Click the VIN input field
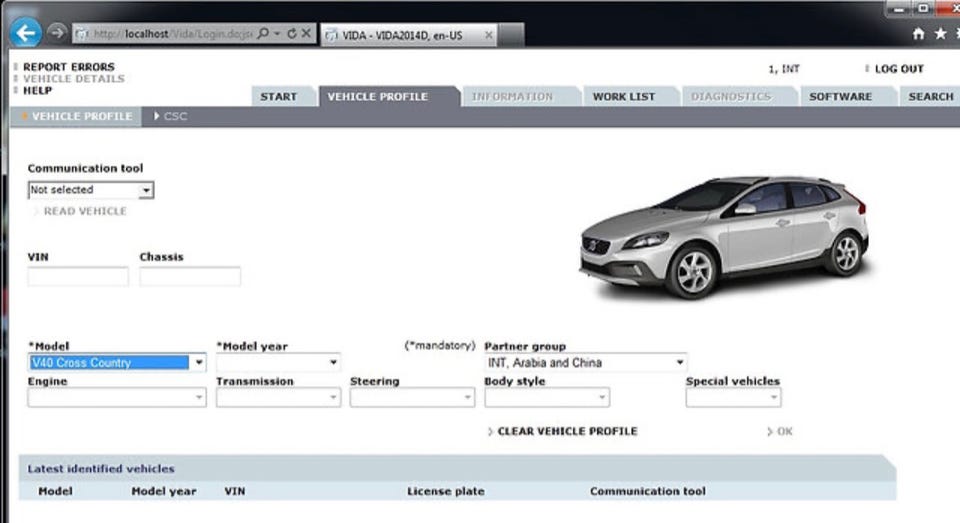Image resolution: width=960 pixels, height=523 pixels. 78,277
